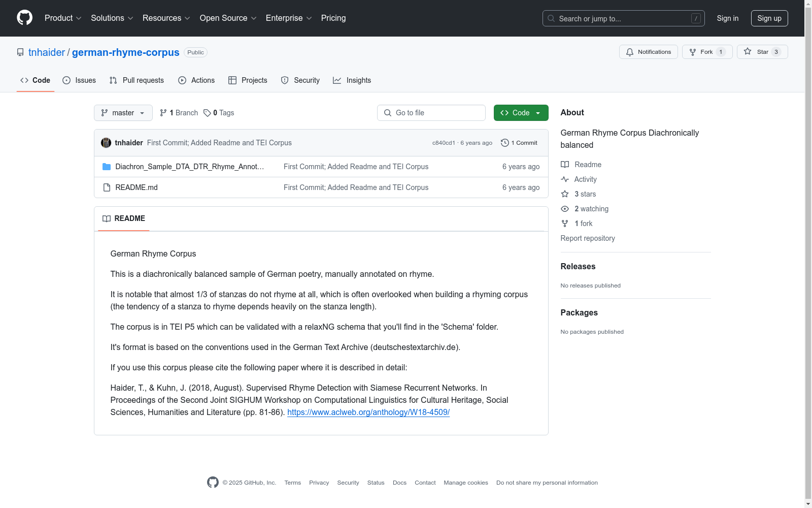Open the Status footer link
Viewport: 812px width, 508px height.
[x=376, y=483]
